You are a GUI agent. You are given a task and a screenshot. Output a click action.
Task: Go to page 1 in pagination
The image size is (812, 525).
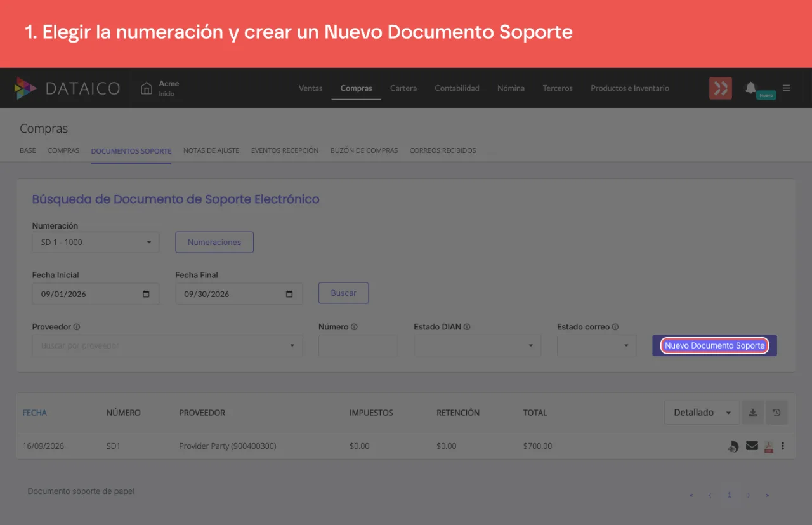(x=730, y=495)
